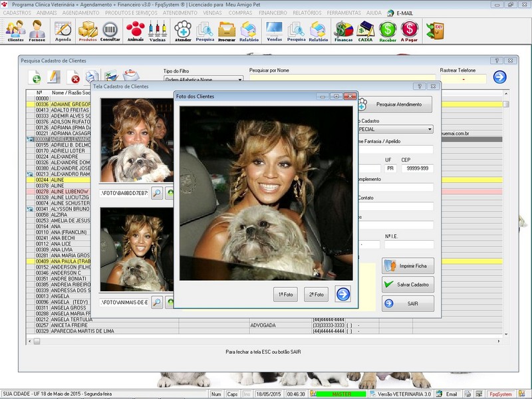
Task: Click the Consultar barcode icon
Action: tap(110, 31)
